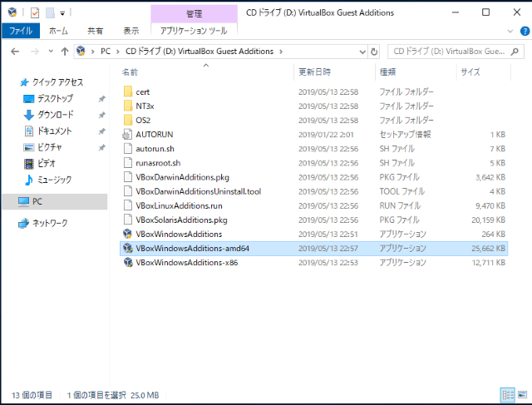The height and width of the screenshot is (405, 532).
Task: Click the Properties quick access toolbar icon
Action: 35,13
